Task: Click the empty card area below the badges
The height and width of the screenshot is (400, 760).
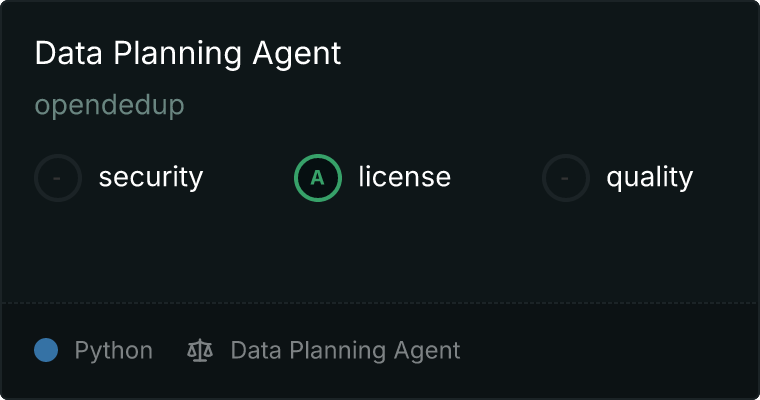Action: [380, 250]
